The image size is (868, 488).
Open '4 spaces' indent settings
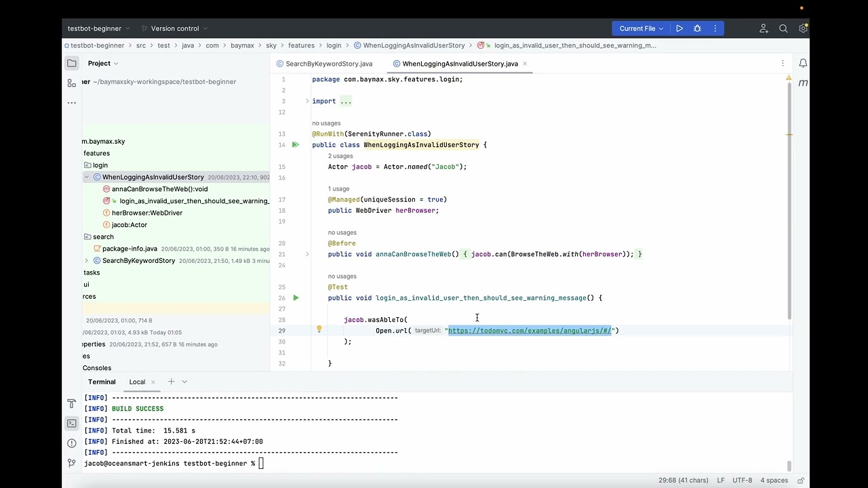(x=774, y=480)
